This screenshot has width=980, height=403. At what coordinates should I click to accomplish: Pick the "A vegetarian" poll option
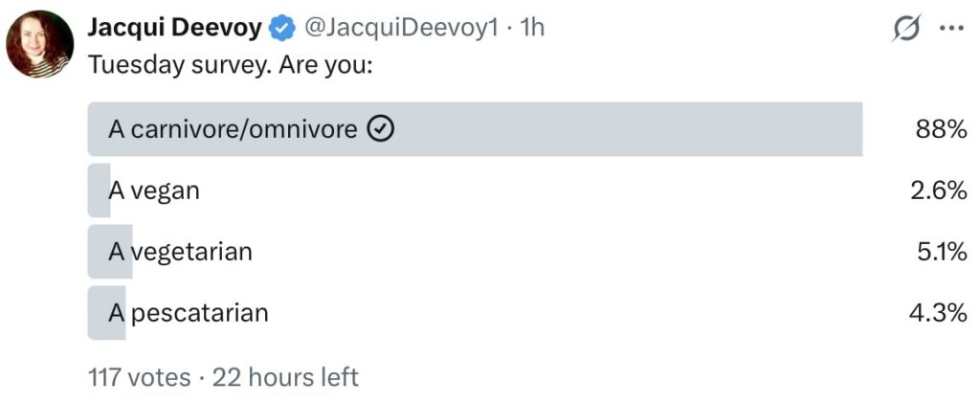pyautogui.click(x=180, y=252)
